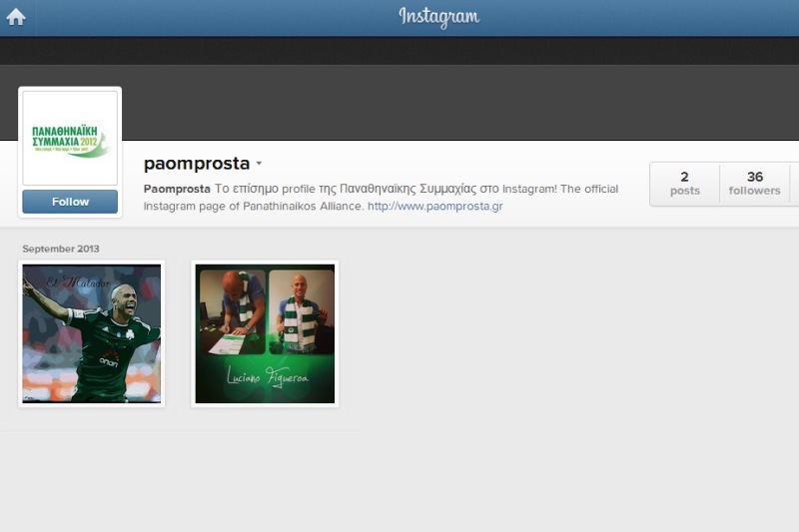Open the El Matador celebration photo

click(92, 333)
